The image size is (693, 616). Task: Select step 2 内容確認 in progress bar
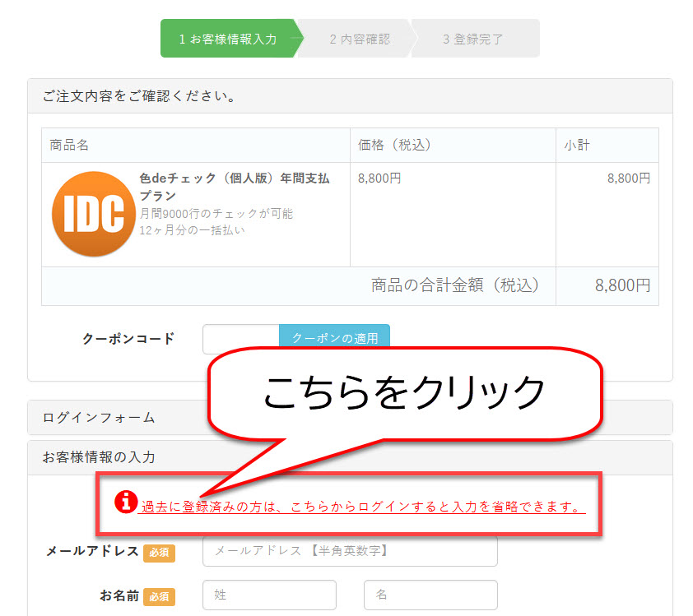(x=359, y=39)
